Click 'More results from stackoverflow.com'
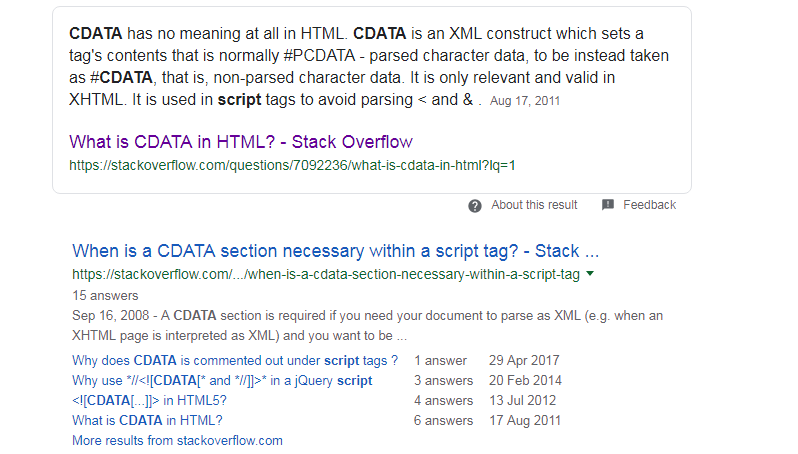798x454 pixels. tap(177, 440)
